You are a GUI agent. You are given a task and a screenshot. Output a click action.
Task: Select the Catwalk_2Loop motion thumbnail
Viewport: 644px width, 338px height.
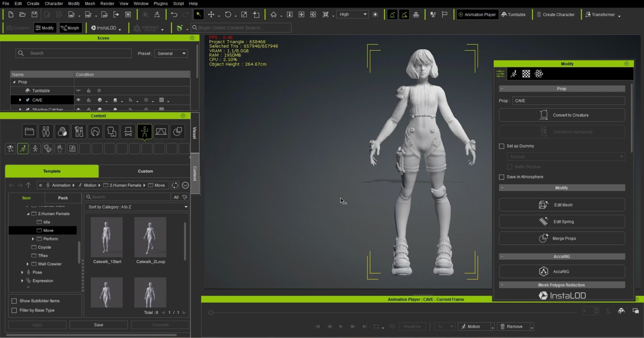[x=150, y=237]
